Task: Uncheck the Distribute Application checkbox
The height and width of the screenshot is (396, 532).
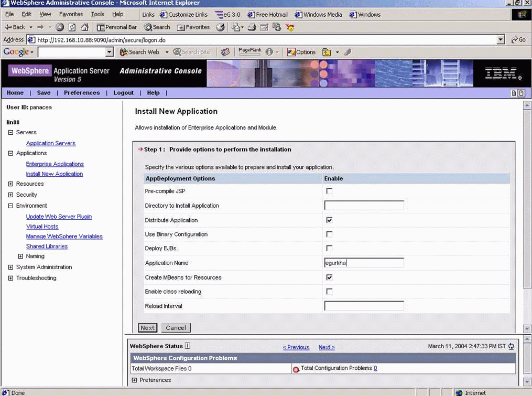Action: tap(329, 220)
